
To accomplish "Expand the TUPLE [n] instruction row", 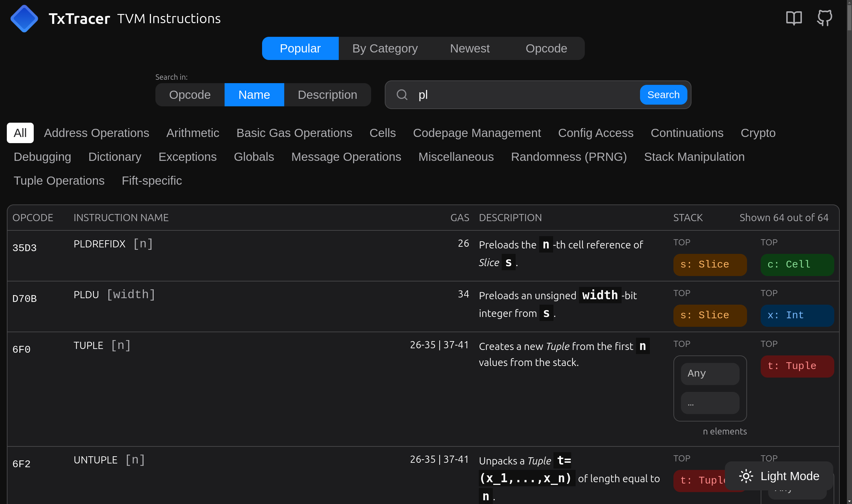I will (423, 389).
